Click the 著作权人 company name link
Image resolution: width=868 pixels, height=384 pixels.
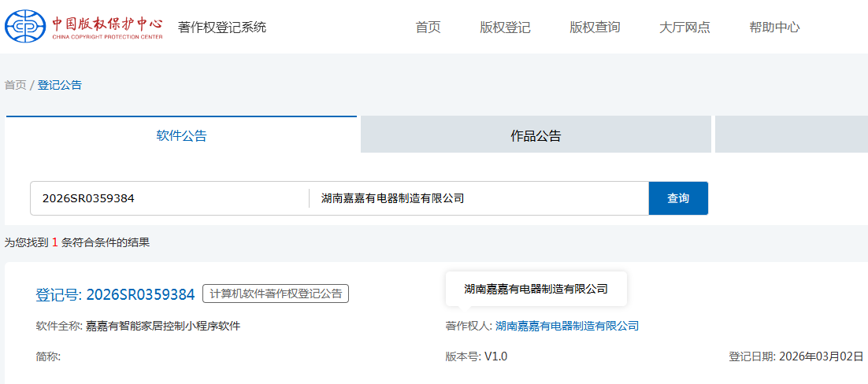pyautogui.click(x=566, y=326)
